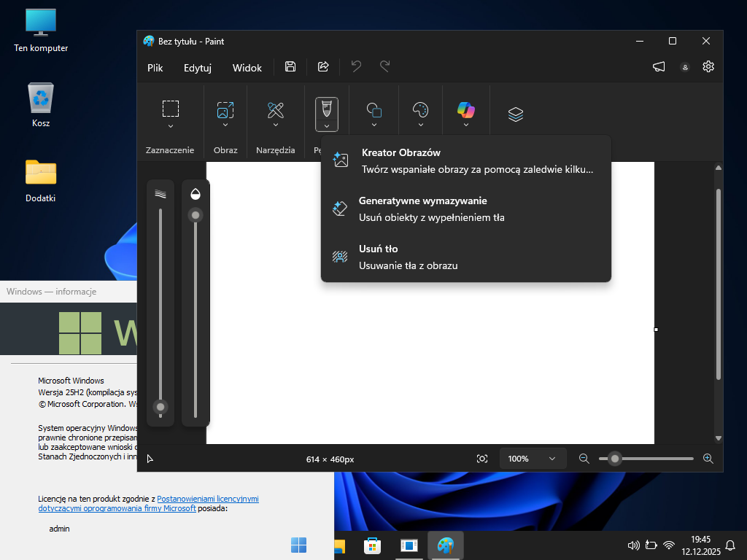This screenshot has width=747, height=560.
Task: Follow the Postanowieniami licencyjnymi link
Action: coord(208,499)
